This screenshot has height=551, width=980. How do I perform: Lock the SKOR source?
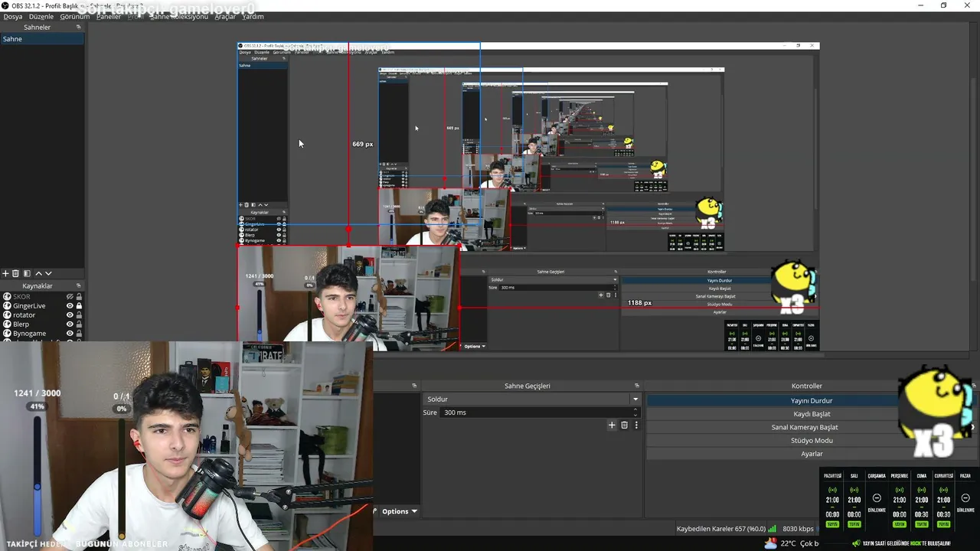point(79,296)
